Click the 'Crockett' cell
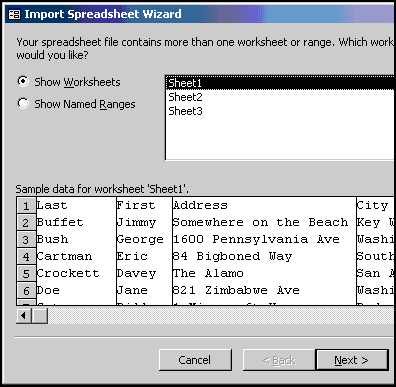Screen dimensions: 396x387 [x=76, y=273]
